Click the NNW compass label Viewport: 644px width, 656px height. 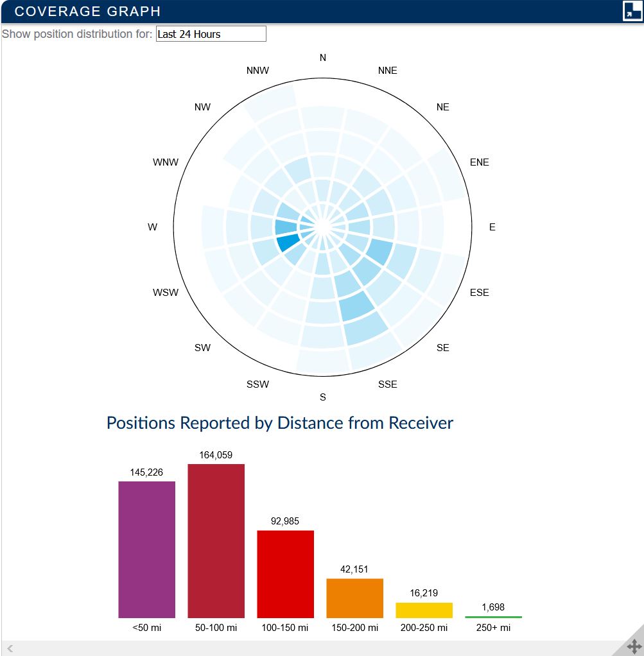click(257, 71)
